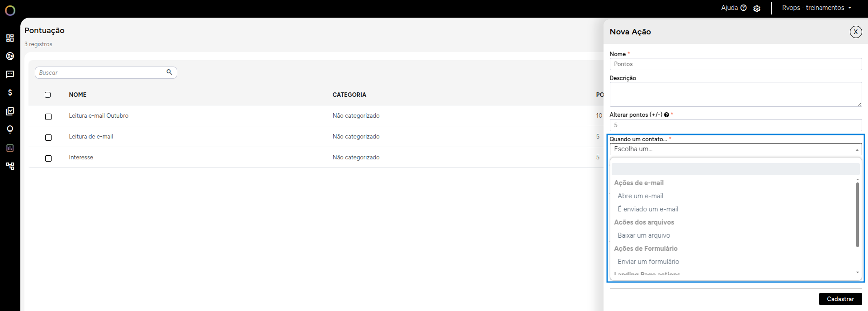This screenshot has width=868, height=311.
Task: Toggle the select-all checkbox in table header
Action: point(48,95)
